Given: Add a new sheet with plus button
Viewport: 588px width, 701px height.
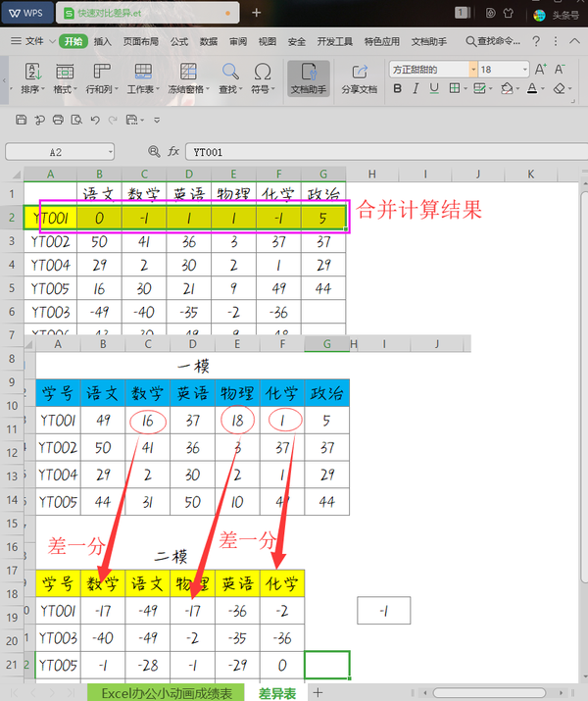Looking at the screenshot, I should (318, 692).
